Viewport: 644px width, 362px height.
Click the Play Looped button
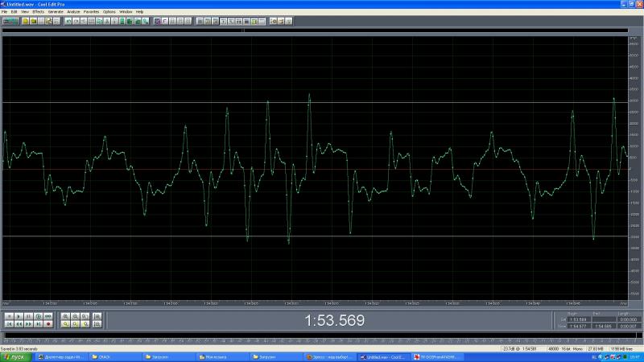tap(48, 316)
